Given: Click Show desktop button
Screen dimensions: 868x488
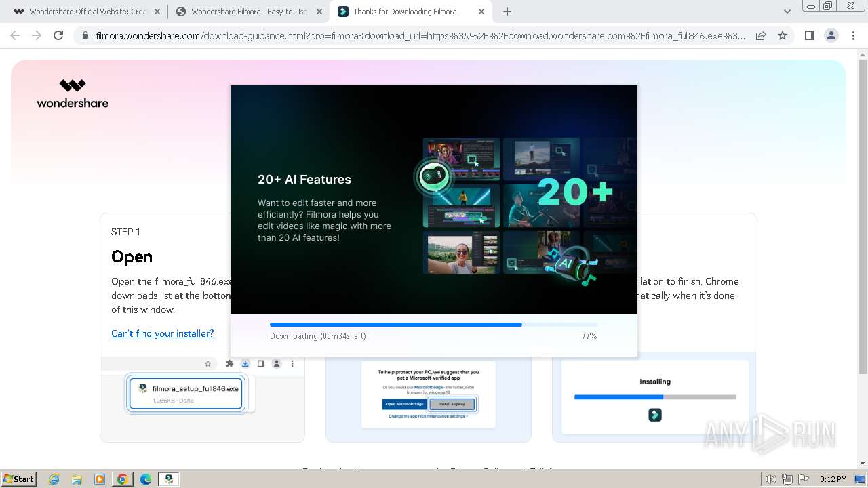Looking at the screenshot, I should coord(861,479).
